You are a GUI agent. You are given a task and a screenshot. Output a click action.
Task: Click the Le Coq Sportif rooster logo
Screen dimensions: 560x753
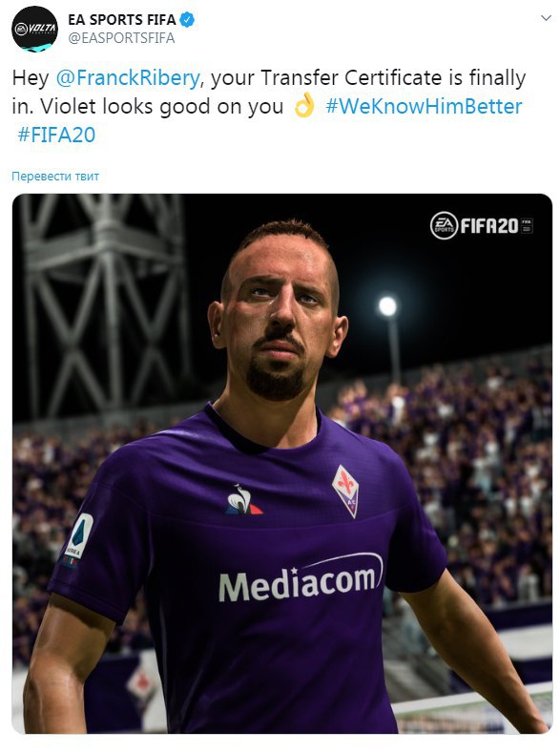(x=243, y=499)
